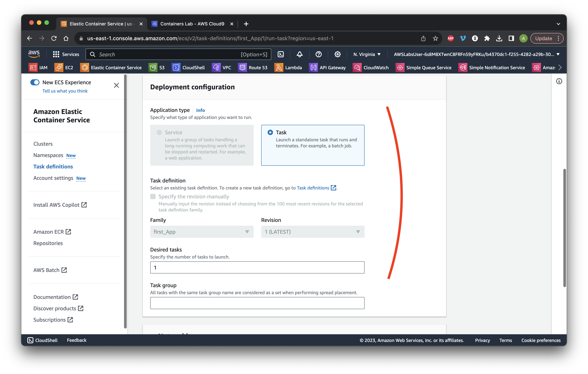Open the CloudShell terminal icon in header

[x=281, y=54]
